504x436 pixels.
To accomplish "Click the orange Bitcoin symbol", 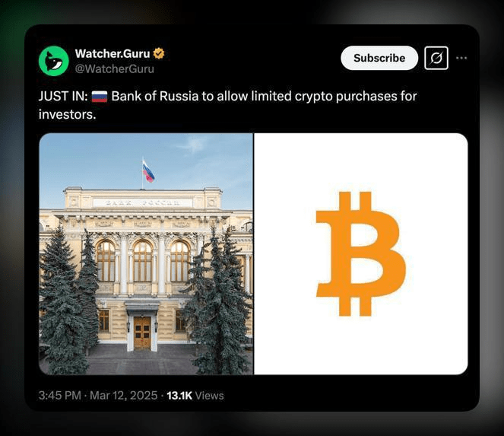I will point(360,254).
